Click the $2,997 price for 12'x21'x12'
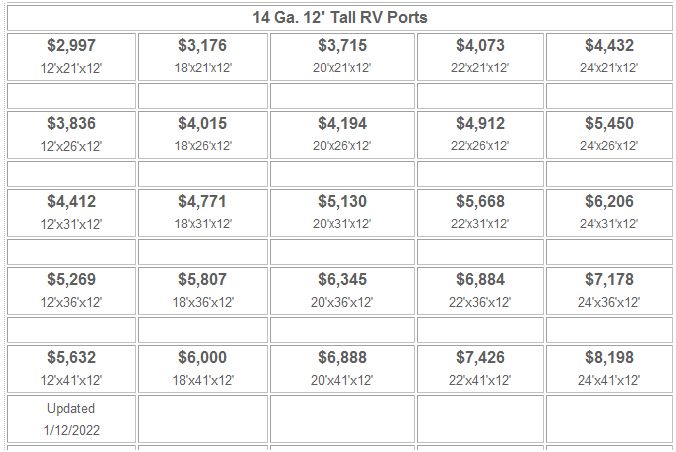Viewport: 676px width, 452px height. click(72, 45)
